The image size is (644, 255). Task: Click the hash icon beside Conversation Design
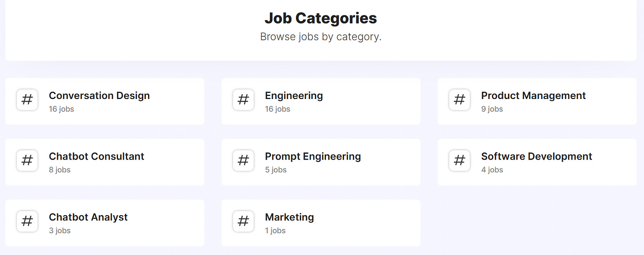click(x=27, y=100)
